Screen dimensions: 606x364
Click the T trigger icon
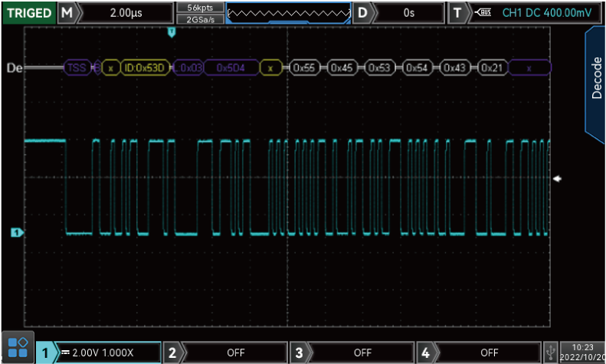click(x=457, y=13)
